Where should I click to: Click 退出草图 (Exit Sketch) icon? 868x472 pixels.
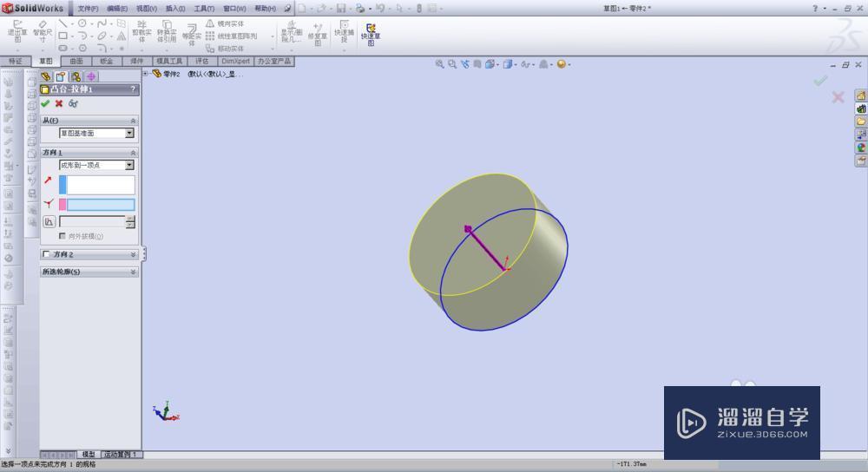coord(17,31)
